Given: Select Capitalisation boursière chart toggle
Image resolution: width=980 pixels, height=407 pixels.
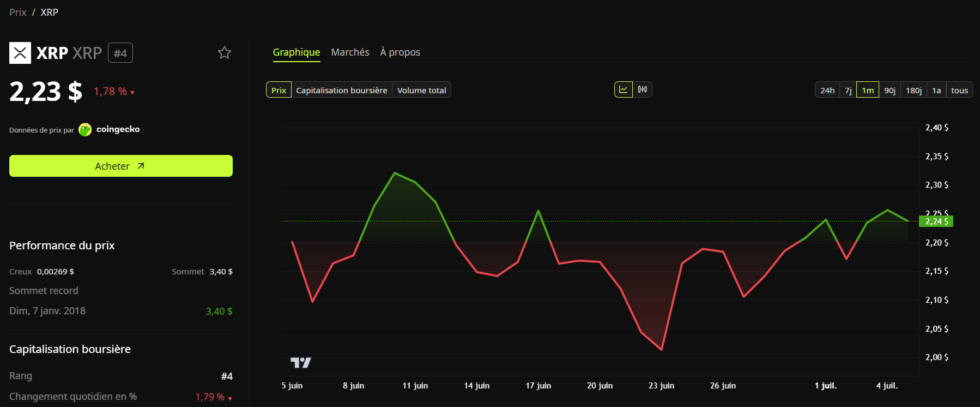Looking at the screenshot, I should tap(342, 90).
